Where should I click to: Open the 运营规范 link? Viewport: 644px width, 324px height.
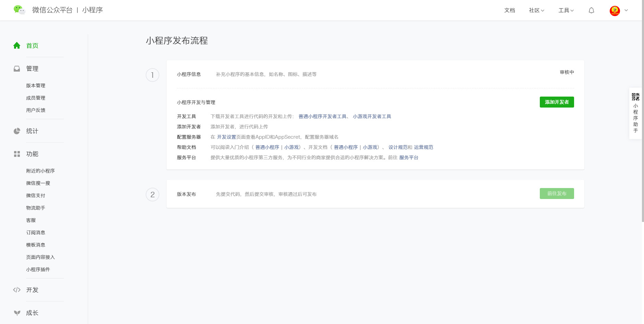click(x=424, y=147)
